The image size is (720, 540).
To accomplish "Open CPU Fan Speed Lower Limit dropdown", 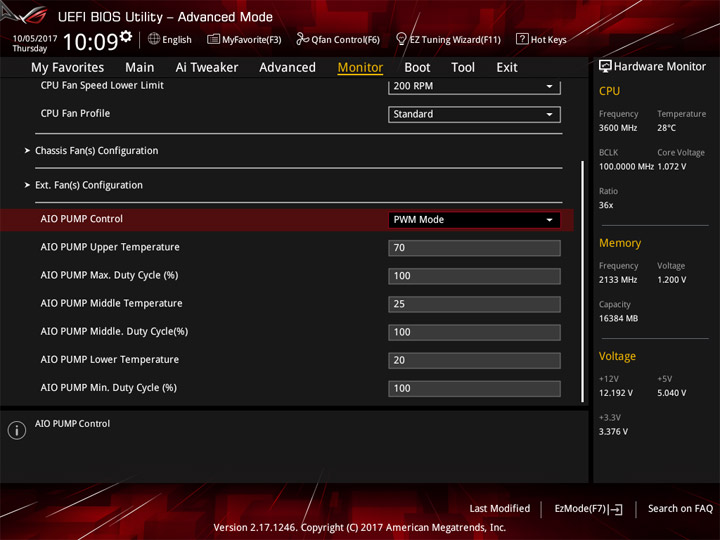I will coord(474,86).
